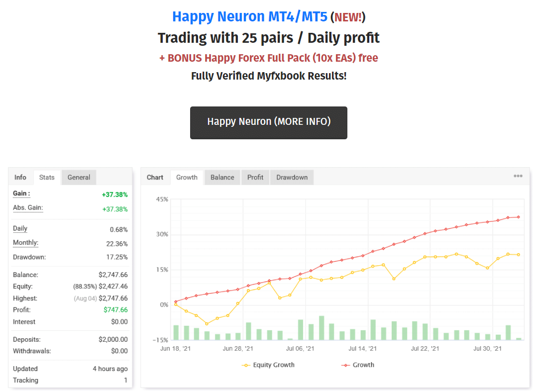The width and height of the screenshot is (537, 392).
Task: Click the BONUS Happy Forex Full Pack text
Action: point(269,58)
